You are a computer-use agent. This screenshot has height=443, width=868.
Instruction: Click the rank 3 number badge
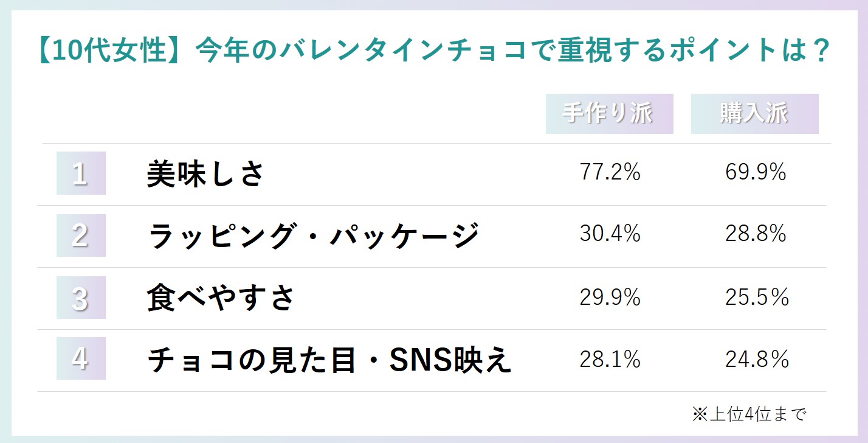coord(81,298)
